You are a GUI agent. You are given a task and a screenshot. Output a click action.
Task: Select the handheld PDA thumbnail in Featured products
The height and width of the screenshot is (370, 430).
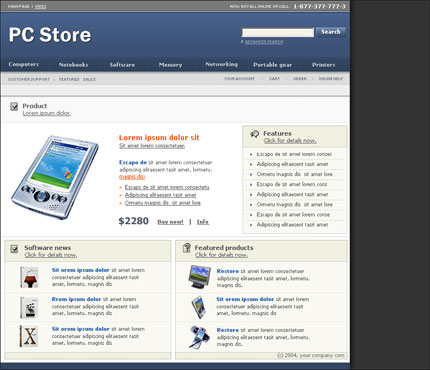click(x=199, y=307)
